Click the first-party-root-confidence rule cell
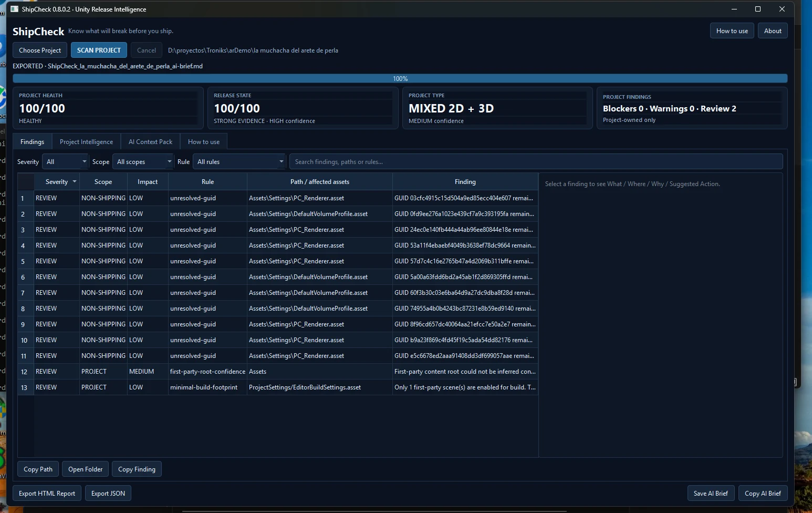812x513 pixels. (207, 372)
